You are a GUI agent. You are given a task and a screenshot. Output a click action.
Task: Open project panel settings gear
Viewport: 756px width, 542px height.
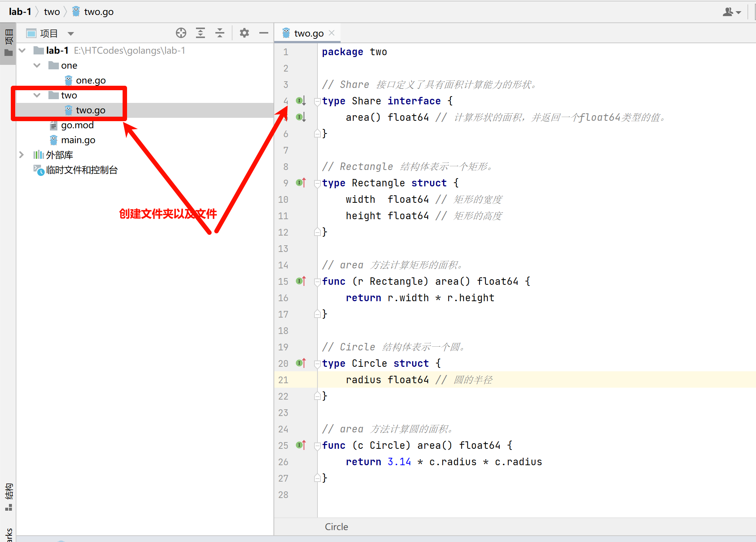[x=244, y=33]
